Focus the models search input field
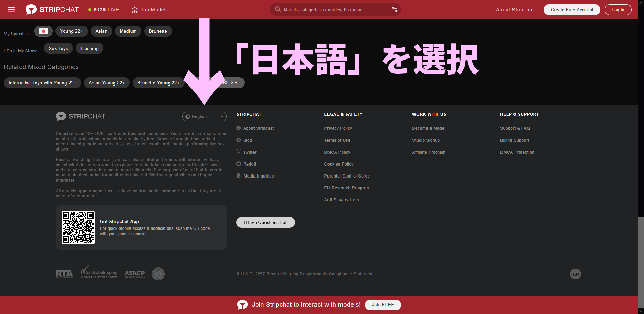Image resolution: width=644 pixels, height=314 pixels. point(335,10)
